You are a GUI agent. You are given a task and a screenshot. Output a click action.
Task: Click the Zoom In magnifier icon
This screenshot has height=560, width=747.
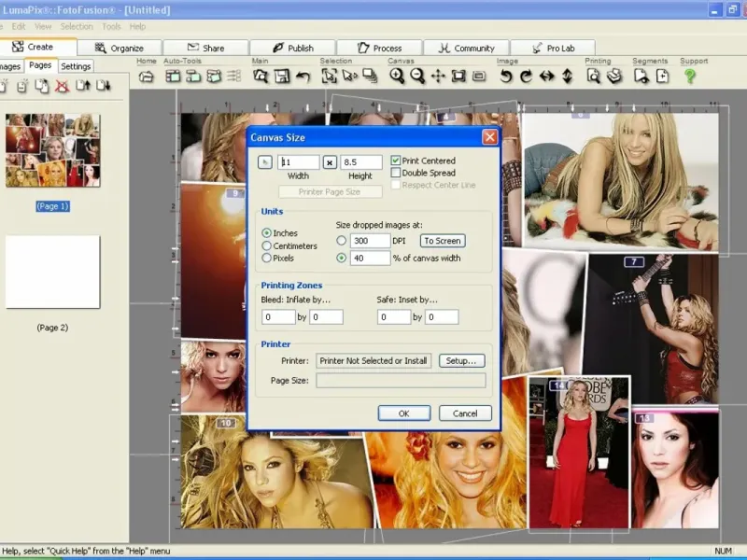click(397, 77)
